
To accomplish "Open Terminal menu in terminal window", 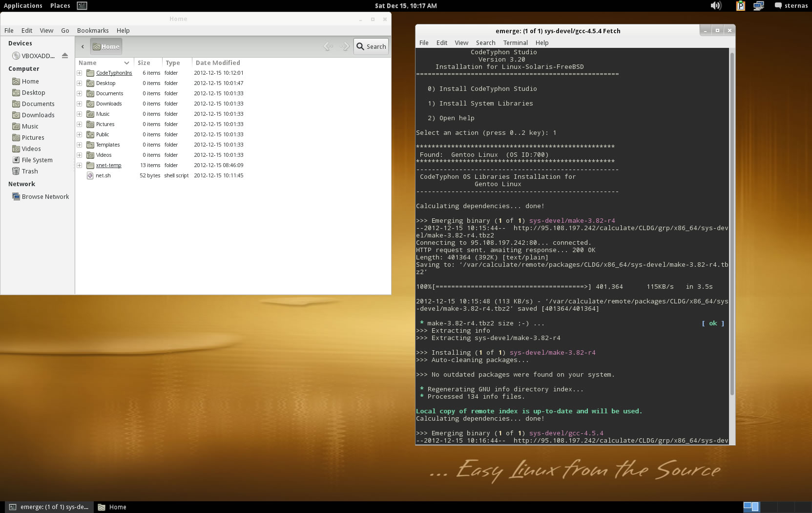I will (x=515, y=43).
